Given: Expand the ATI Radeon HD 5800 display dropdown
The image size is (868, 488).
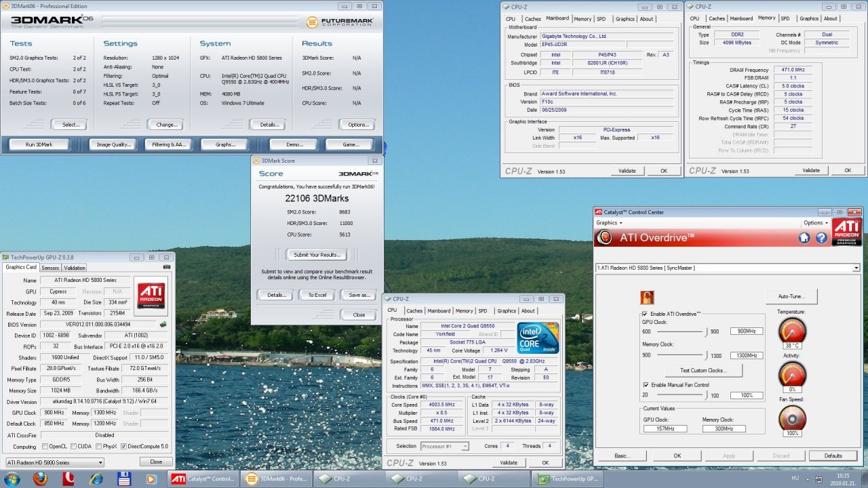Looking at the screenshot, I should 728,268.
